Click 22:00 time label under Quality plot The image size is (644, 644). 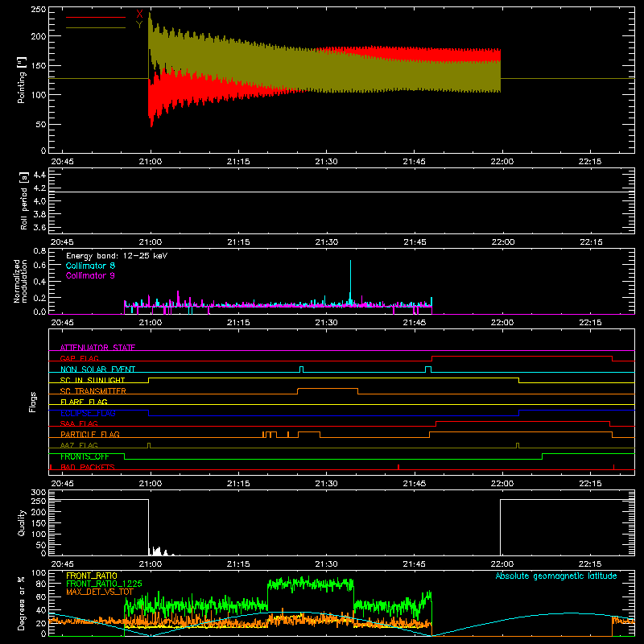(x=502, y=564)
